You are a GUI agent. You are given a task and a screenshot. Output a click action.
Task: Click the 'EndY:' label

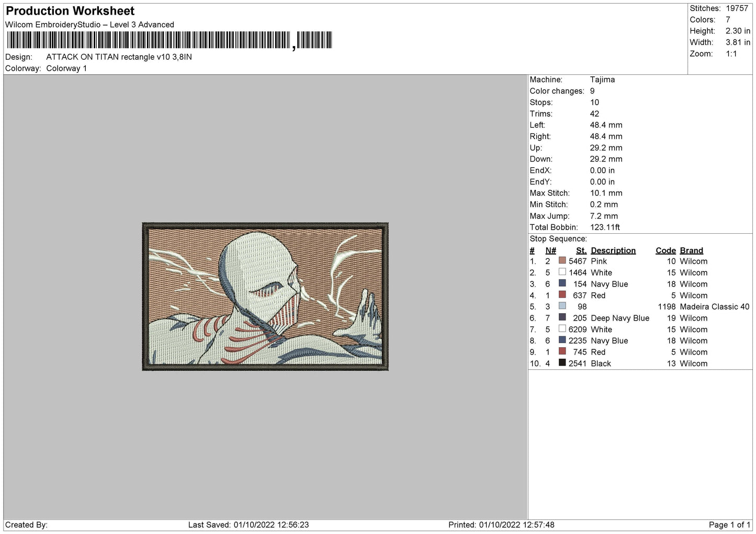540,182
